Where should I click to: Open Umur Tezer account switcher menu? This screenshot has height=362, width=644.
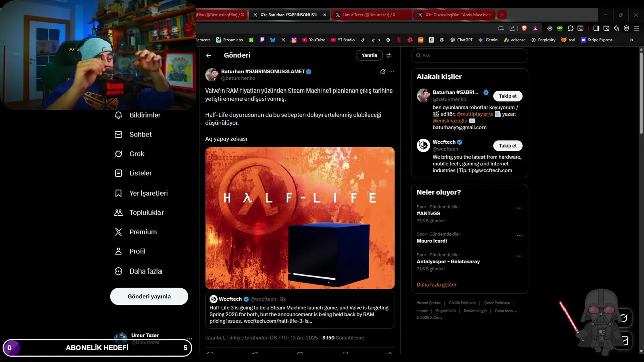[190, 339]
